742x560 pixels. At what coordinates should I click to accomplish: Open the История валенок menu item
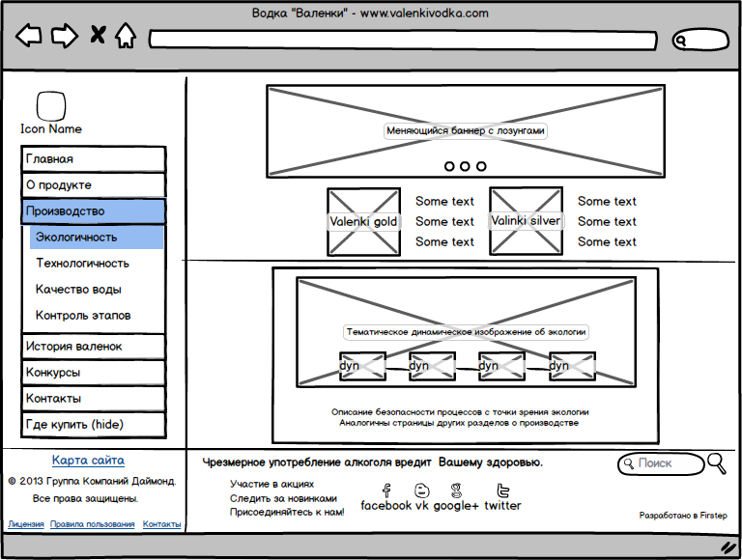tap(94, 347)
